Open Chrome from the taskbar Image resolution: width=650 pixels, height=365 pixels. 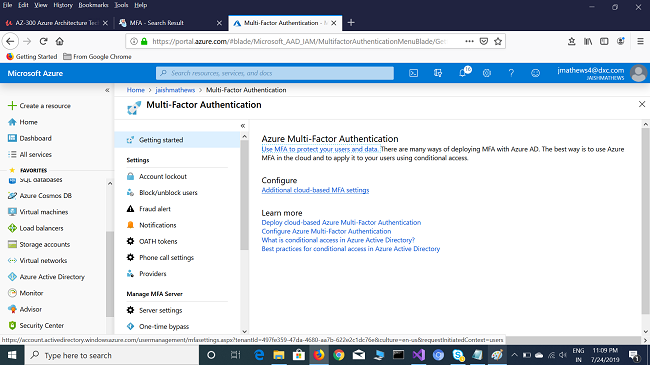click(339, 355)
